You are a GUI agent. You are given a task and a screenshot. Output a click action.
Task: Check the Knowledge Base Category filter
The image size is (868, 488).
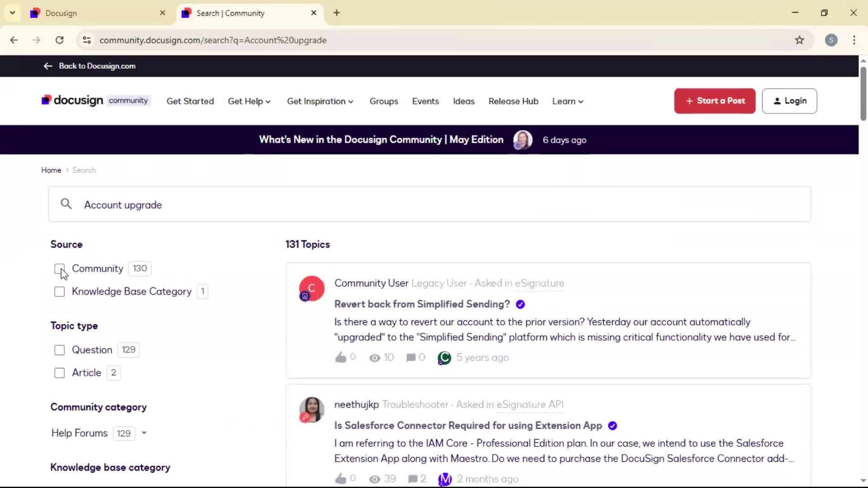[x=59, y=292]
